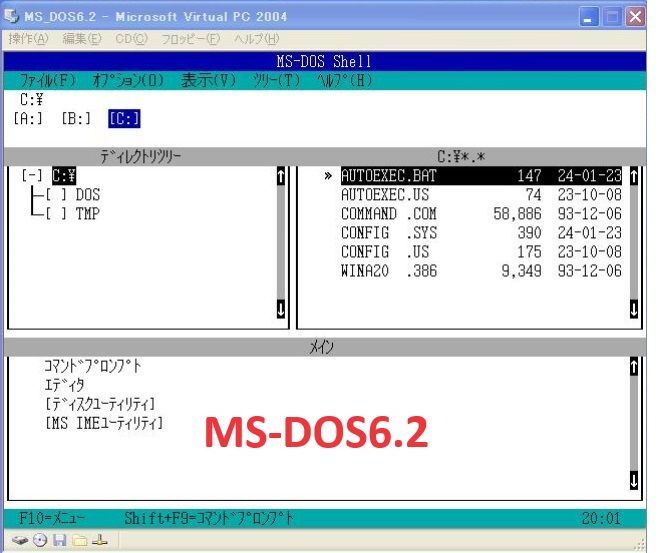Viewport: 661px width, 553px height.
Task: Click the 20:01 clock in status bar
Action: (x=602, y=518)
